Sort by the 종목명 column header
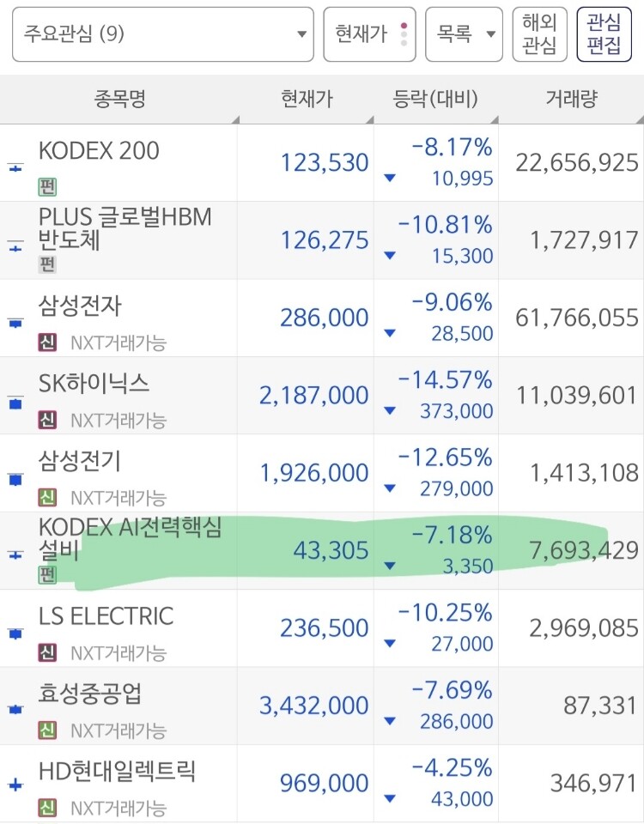This screenshot has height=824, width=644. pyautogui.click(x=119, y=99)
